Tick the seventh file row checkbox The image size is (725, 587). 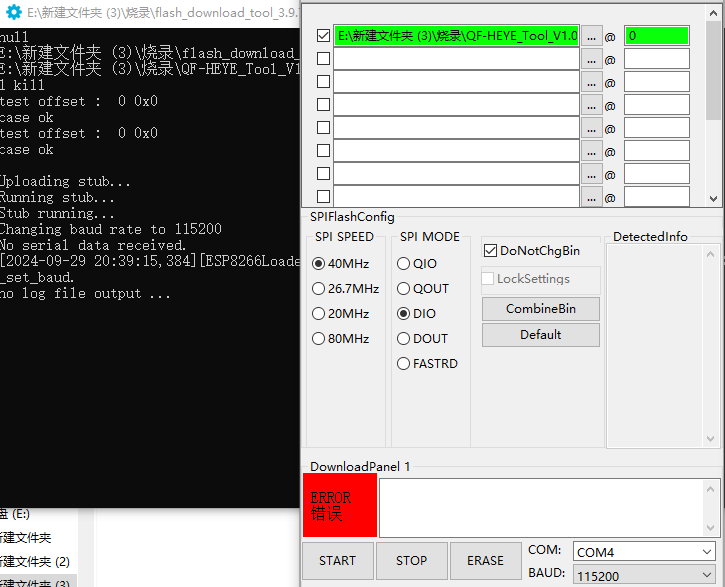[323, 174]
